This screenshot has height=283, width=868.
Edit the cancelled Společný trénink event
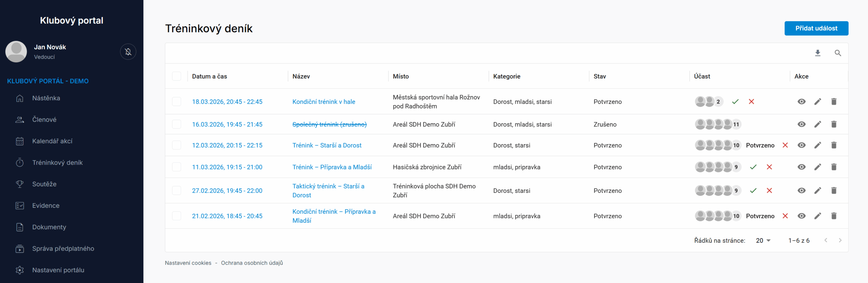tap(817, 124)
